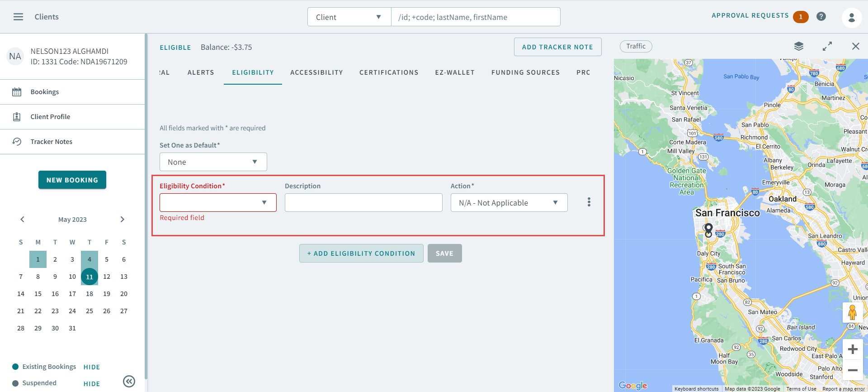Screen dimensions: 868x392
Task: Open the map layers icon
Action: 799,46
